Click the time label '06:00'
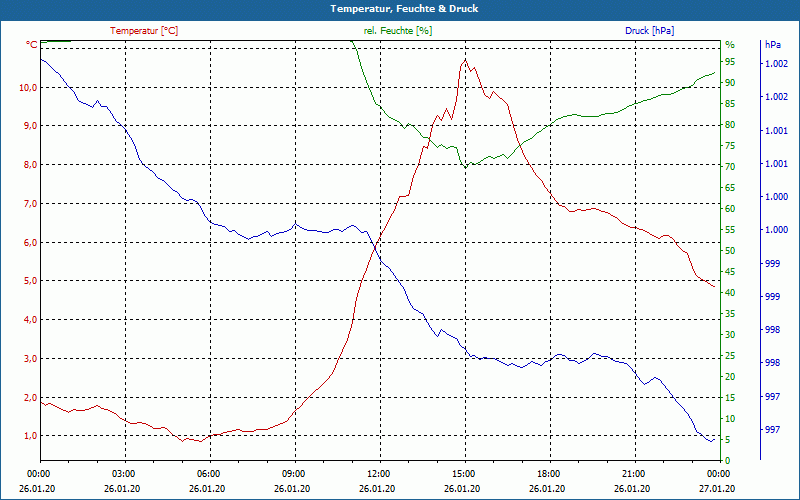 (208, 474)
